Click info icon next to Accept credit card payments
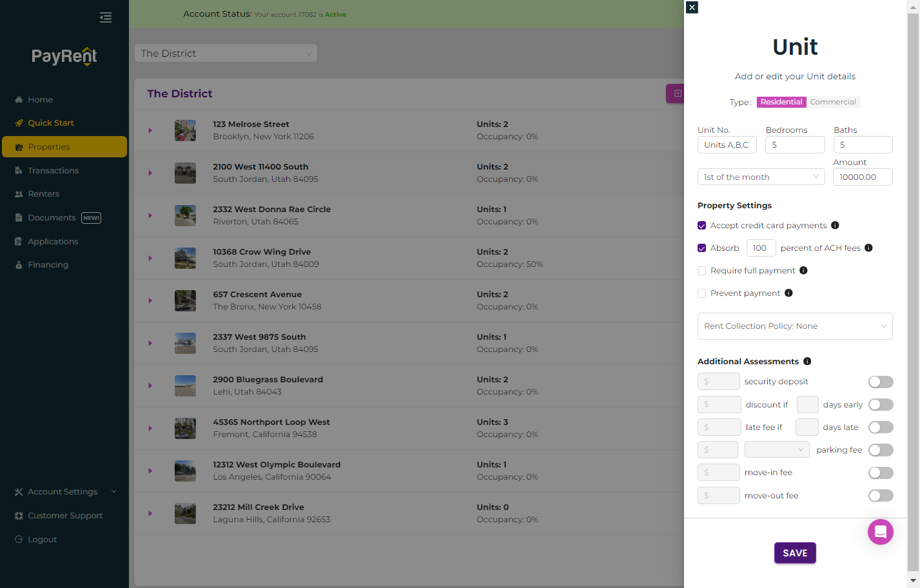Image resolution: width=920 pixels, height=588 pixels. click(835, 226)
